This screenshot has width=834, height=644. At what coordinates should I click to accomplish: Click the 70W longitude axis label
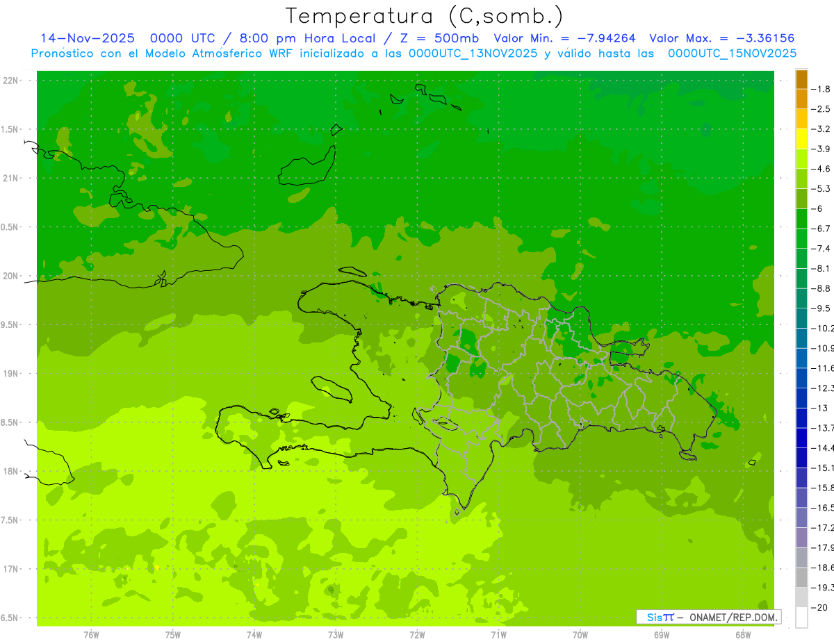pyautogui.click(x=580, y=635)
